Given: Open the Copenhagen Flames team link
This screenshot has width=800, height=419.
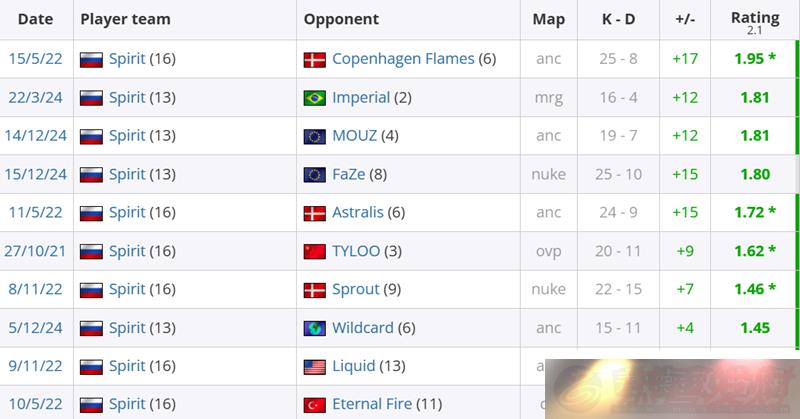Looking at the screenshot, I should 403,59.
